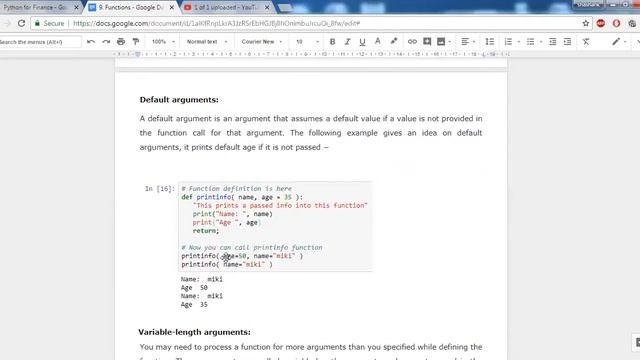Toggle italic formatting

347,42
